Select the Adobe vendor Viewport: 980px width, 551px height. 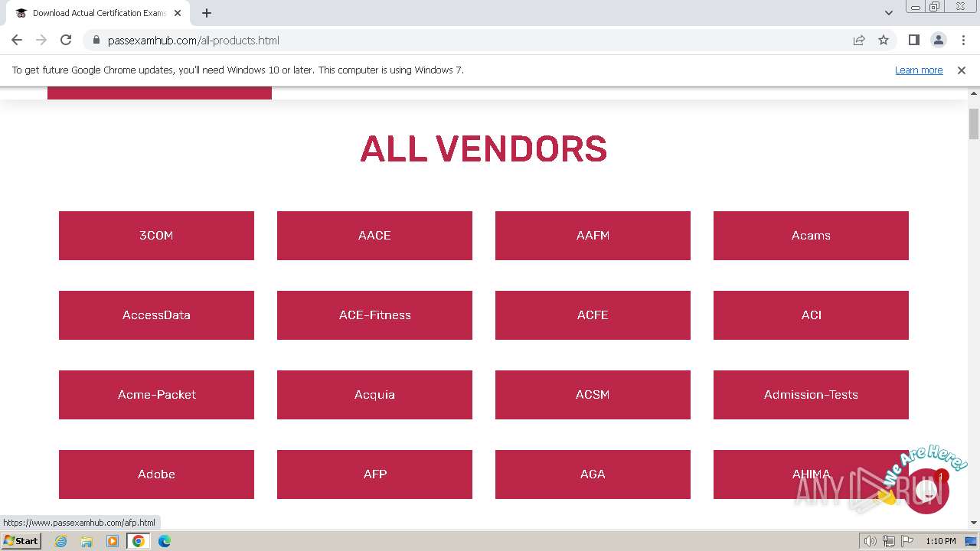156,474
